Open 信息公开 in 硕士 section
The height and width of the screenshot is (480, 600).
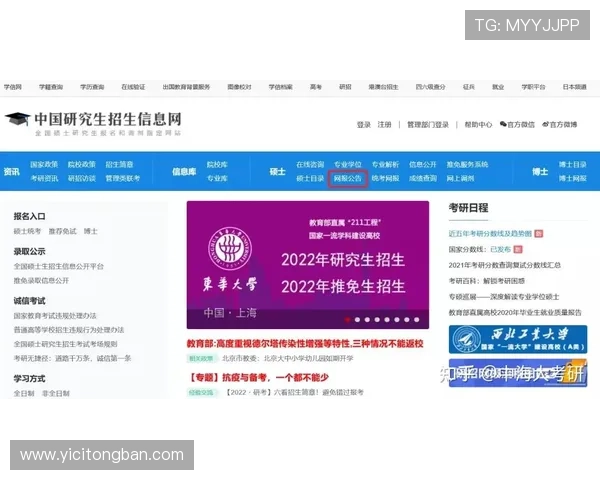coord(423,164)
